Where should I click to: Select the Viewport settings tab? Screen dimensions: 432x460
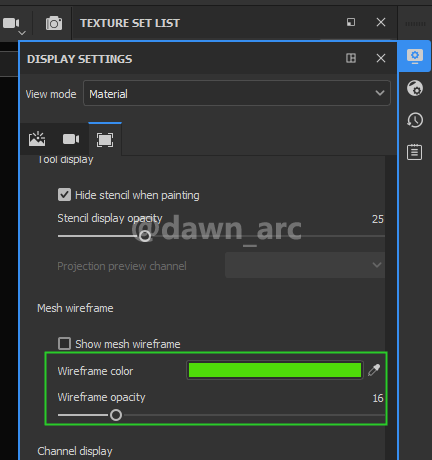(x=105, y=140)
